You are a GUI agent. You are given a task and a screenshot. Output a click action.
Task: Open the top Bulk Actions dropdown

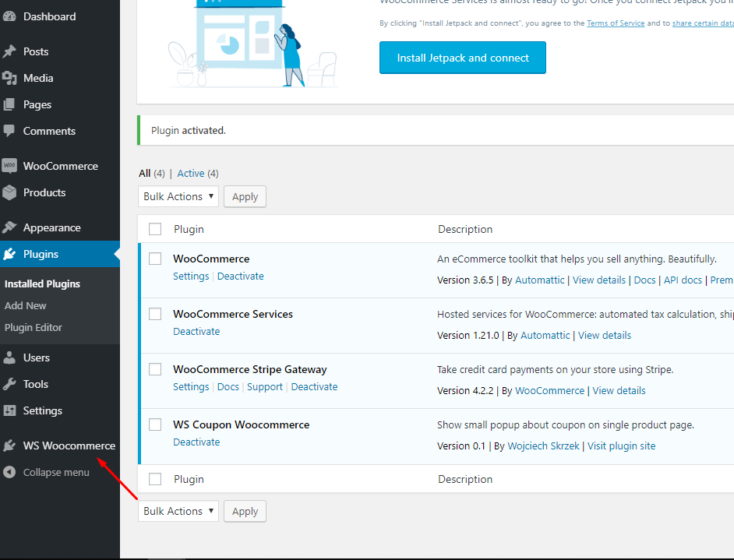(x=178, y=196)
